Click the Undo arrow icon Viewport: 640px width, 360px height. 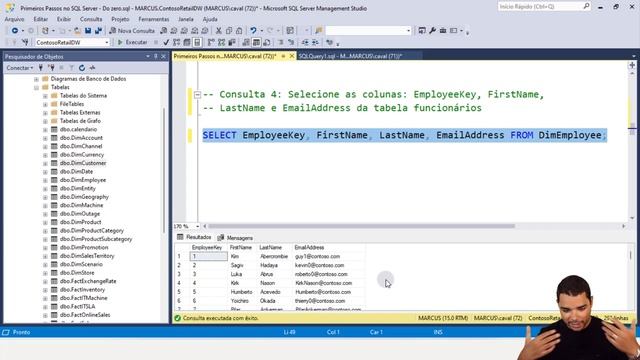(x=253, y=31)
